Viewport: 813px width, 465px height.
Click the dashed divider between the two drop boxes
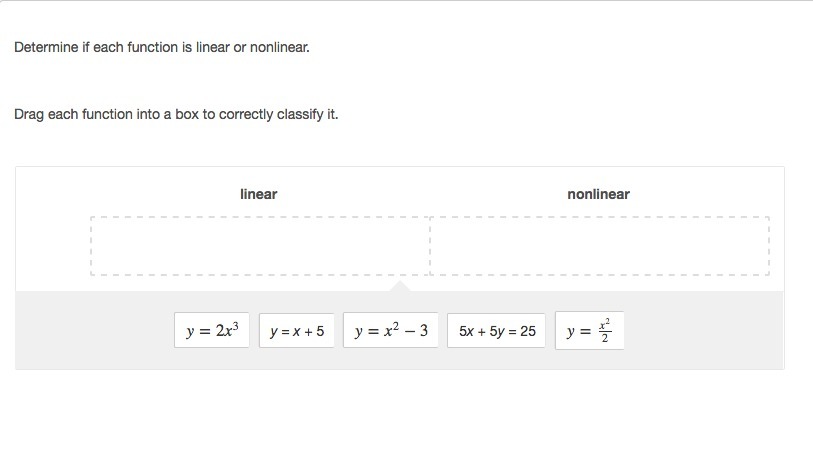[x=430, y=246]
